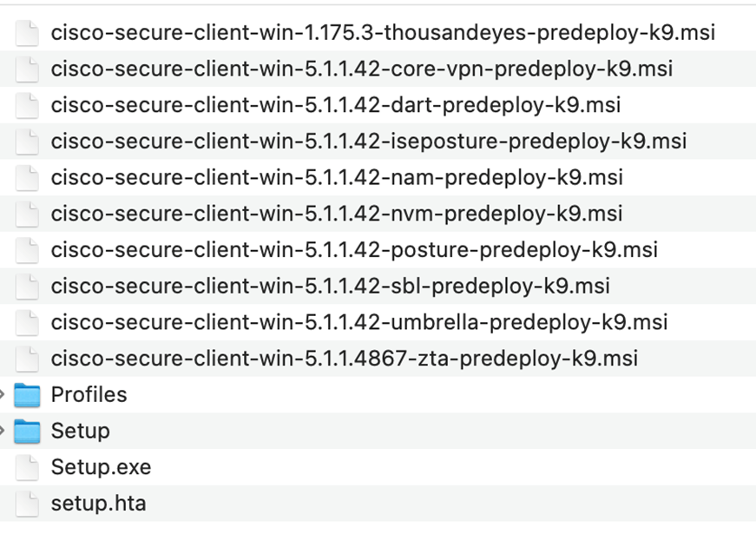The height and width of the screenshot is (554, 756).
Task: Select the posture-predeploy-k9.msi file row
Action: click(378, 250)
